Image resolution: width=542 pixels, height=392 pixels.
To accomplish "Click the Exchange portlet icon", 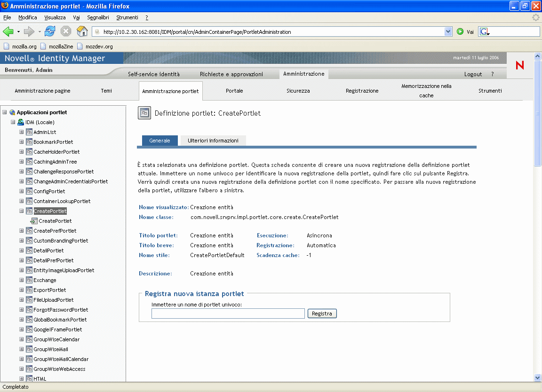I will (x=29, y=280).
